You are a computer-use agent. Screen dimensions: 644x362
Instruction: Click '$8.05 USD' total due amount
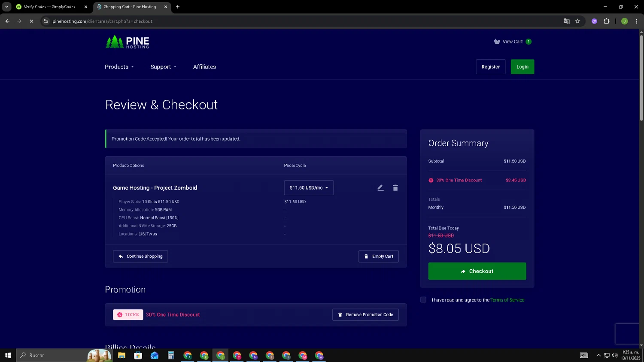coord(459,248)
